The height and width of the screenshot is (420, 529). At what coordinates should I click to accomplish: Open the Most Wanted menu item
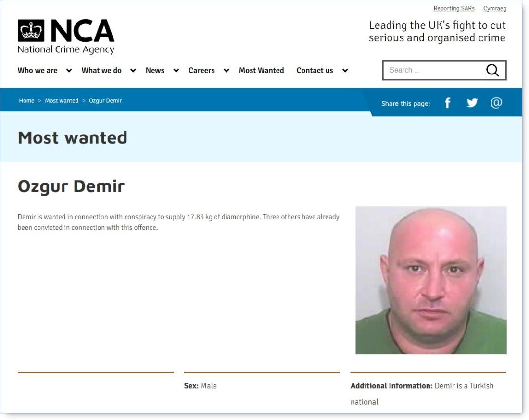point(262,70)
